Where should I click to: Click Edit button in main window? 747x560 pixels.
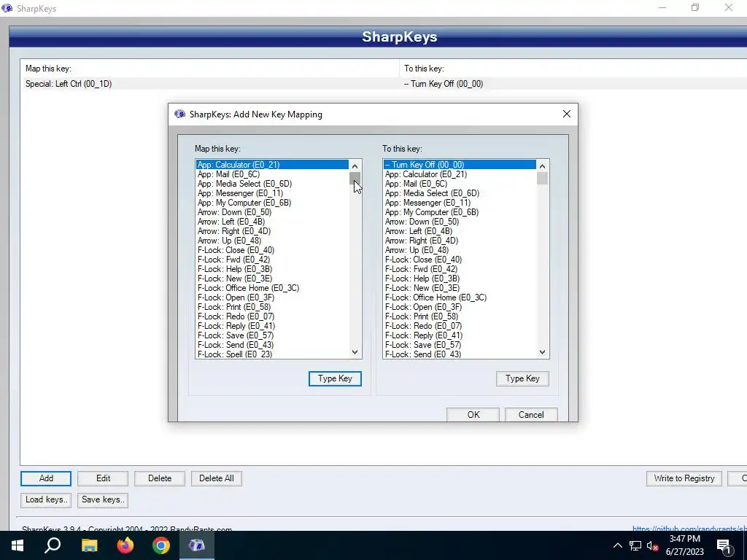tap(103, 478)
